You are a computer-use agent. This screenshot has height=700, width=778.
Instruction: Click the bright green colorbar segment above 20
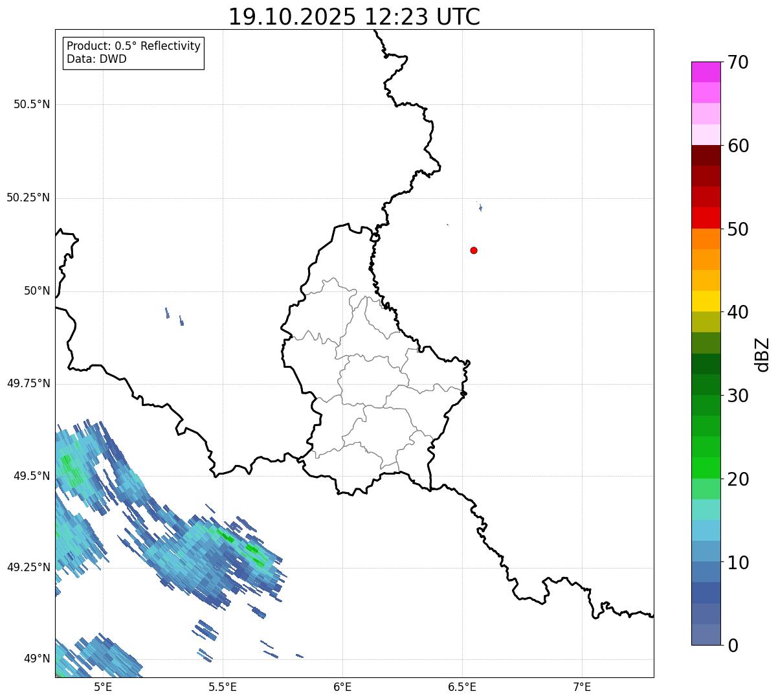click(706, 468)
